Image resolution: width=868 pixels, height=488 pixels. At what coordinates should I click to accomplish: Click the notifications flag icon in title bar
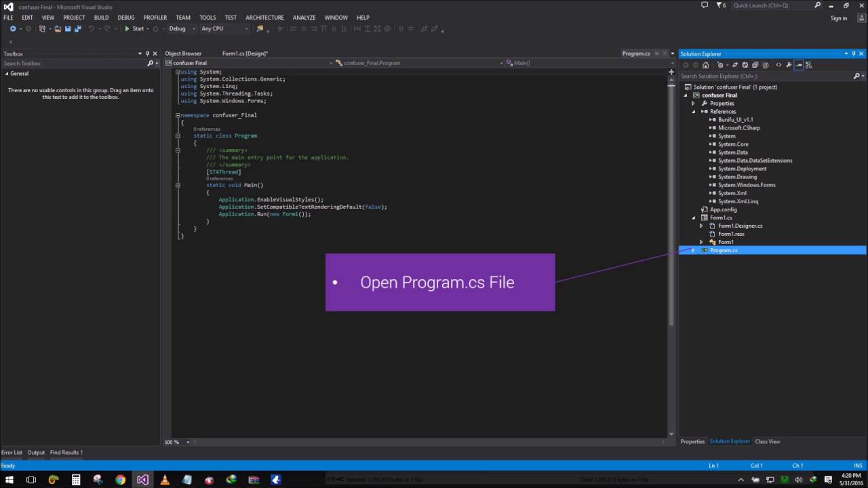[x=722, y=5]
